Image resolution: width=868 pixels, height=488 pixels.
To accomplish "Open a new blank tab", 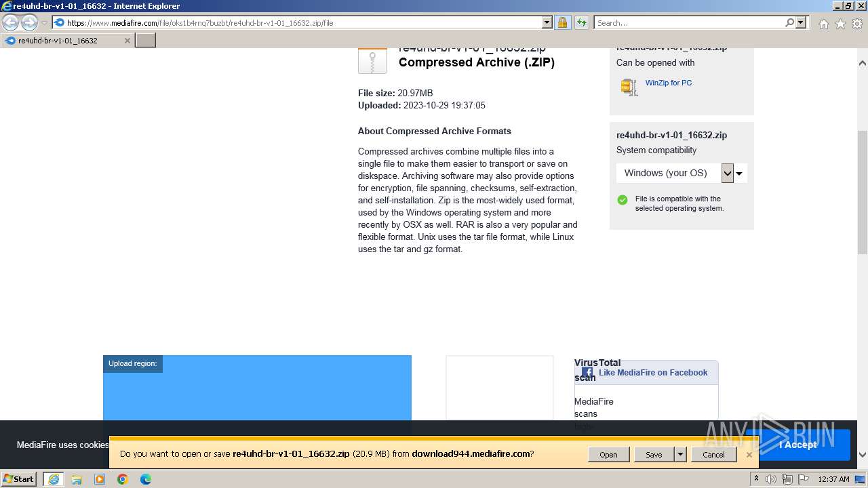I will coord(146,41).
